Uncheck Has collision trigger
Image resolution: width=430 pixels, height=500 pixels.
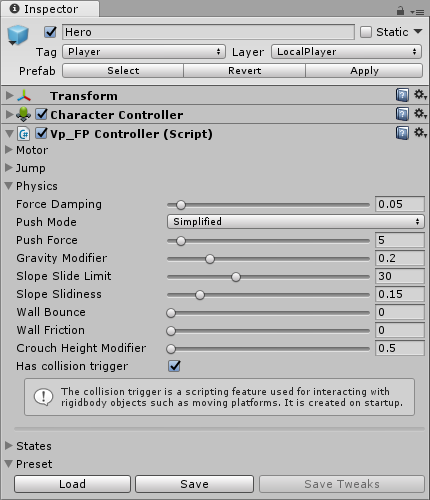[174, 366]
